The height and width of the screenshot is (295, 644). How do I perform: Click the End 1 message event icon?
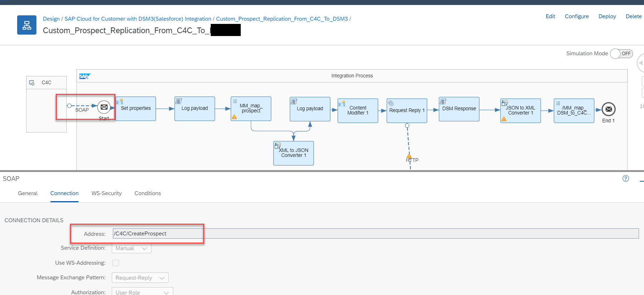(x=608, y=109)
